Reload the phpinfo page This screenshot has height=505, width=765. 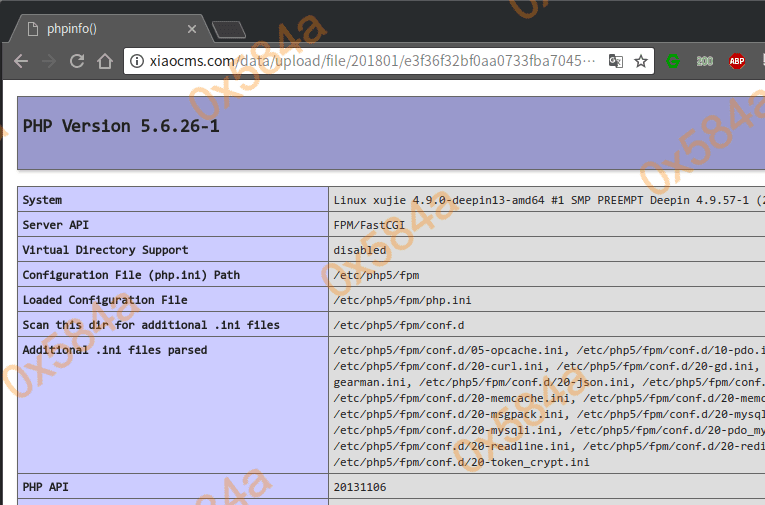pyautogui.click(x=77, y=61)
